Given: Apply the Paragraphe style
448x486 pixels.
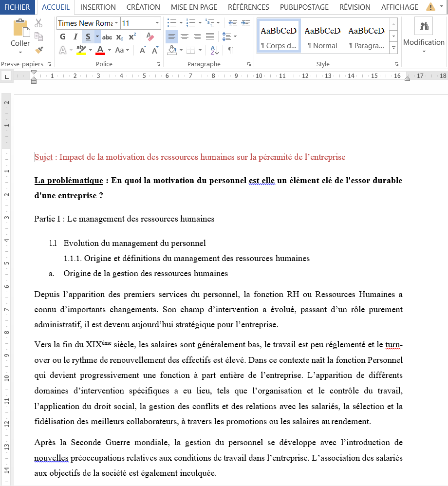Looking at the screenshot, I should pos(366,36).
